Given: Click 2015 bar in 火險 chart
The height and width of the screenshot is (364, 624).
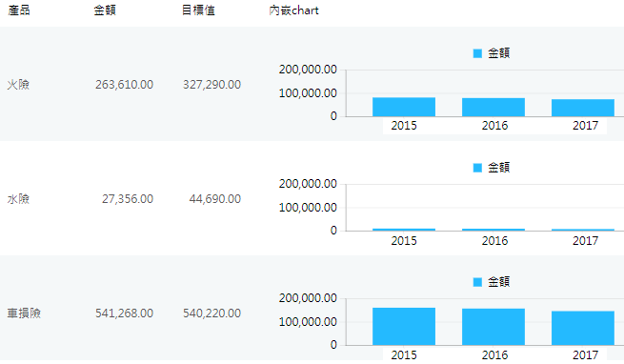Looking at the screenshot, I should tap(404, 107).
